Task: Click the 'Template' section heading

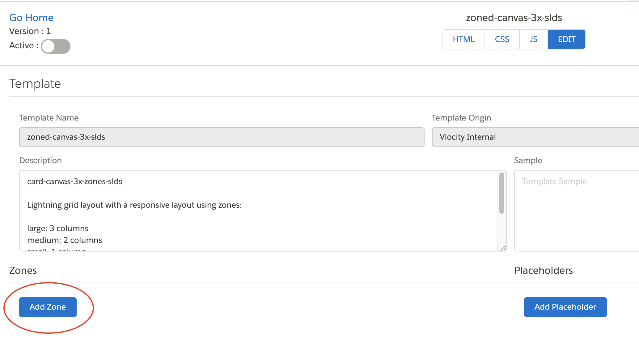Action: 35,84
